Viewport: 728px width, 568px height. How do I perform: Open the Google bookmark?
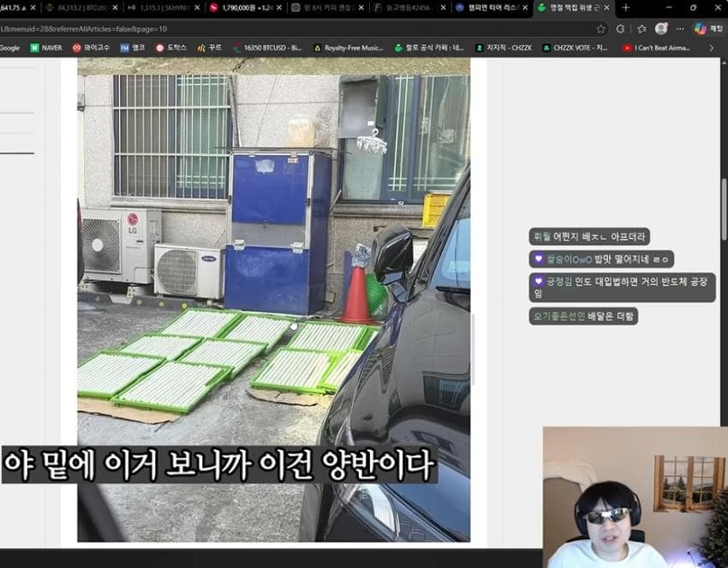coord(9,48)
